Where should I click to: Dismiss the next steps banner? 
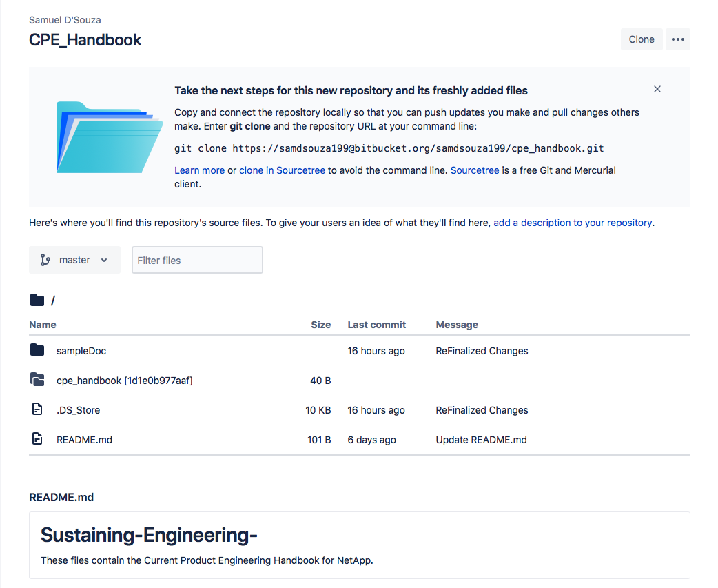click(x=657, y=90)
